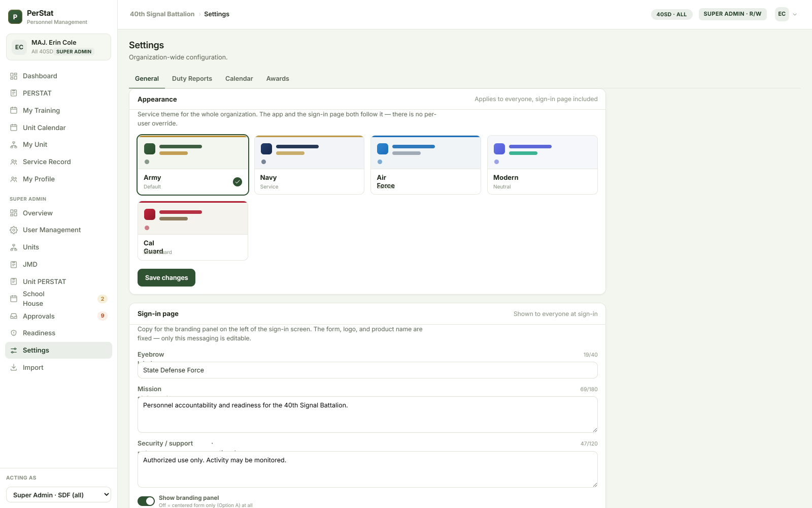Open the MAJ. Erin Cole profile card
Image resolution: width=812 pixels, height=508 pixels.
[x=58, y=47]
